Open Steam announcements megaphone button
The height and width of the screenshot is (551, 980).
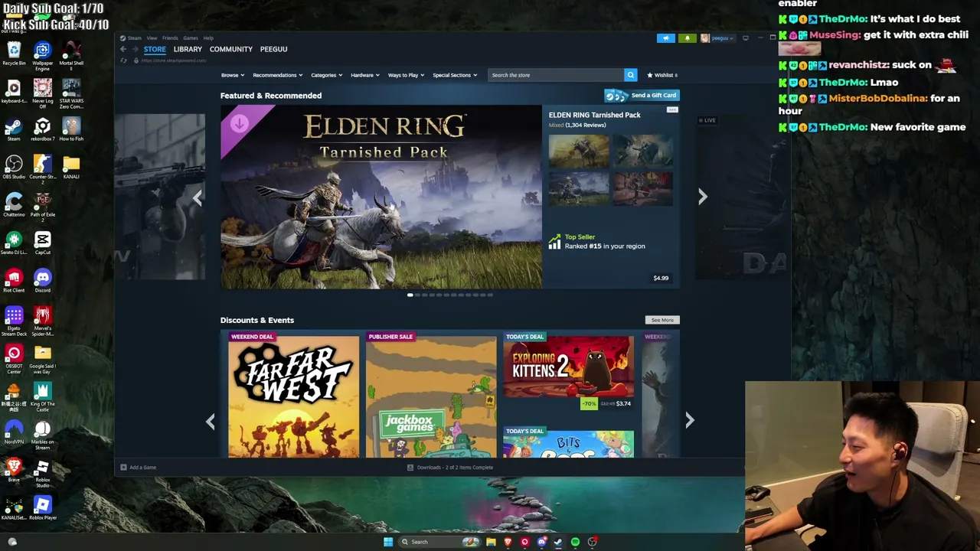click(666, 38)
